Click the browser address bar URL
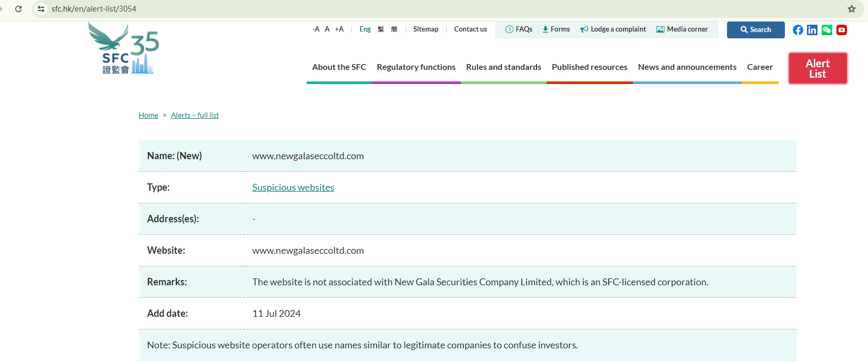 click(94, 9)
